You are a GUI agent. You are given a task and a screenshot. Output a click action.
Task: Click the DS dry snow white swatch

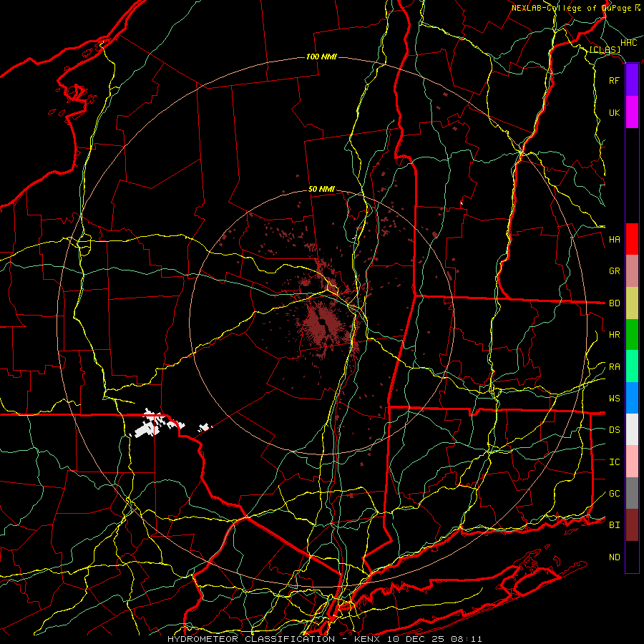pos(632,429)
